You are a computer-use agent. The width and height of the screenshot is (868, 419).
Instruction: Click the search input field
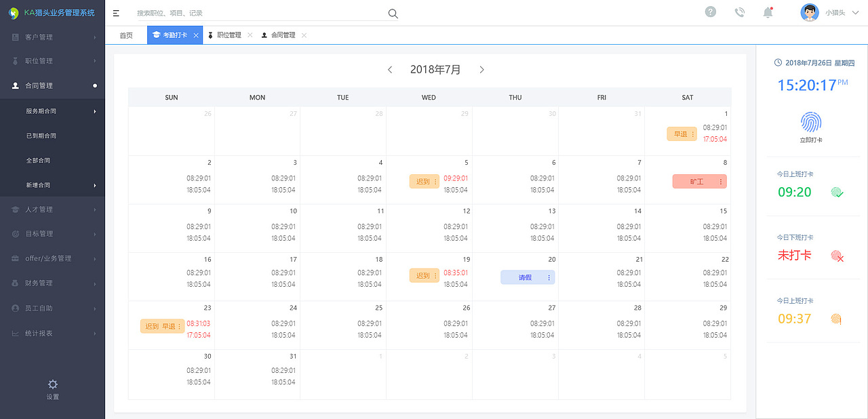(x=258, y=14)
